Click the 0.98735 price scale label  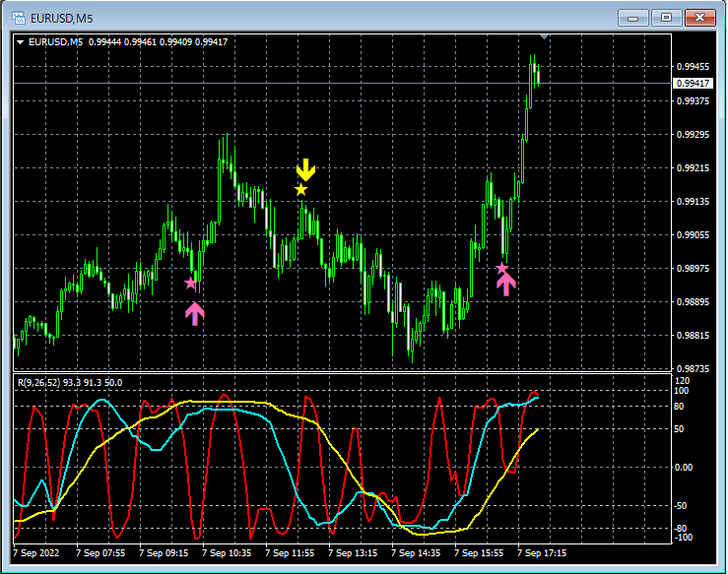point(693,369)
